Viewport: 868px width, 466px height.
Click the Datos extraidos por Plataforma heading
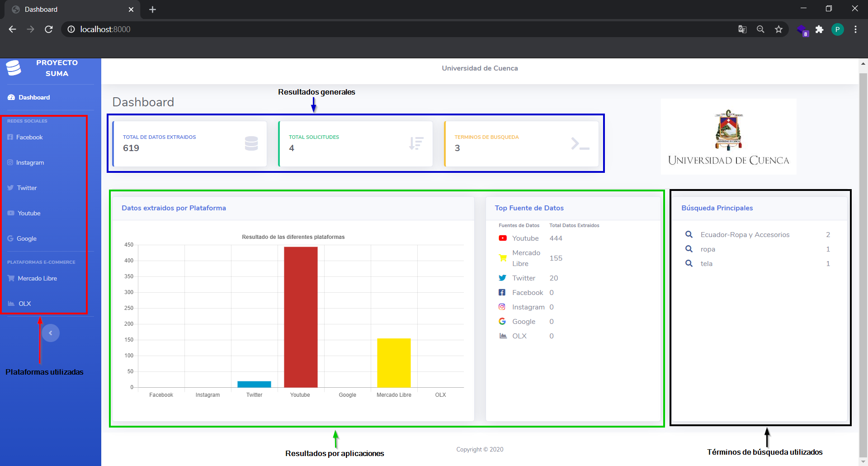tap(174, 208)
